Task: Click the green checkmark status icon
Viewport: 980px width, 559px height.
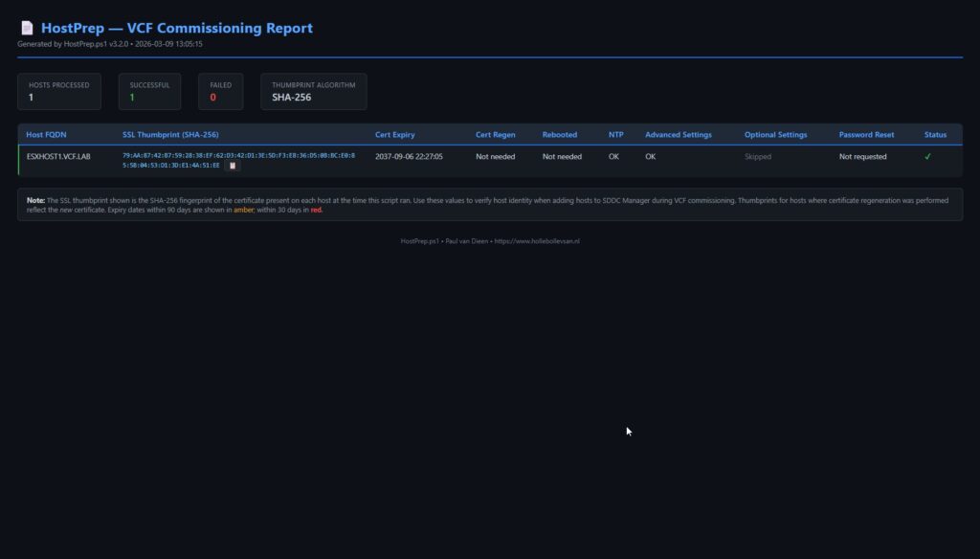Action: (x=927, y=157)
